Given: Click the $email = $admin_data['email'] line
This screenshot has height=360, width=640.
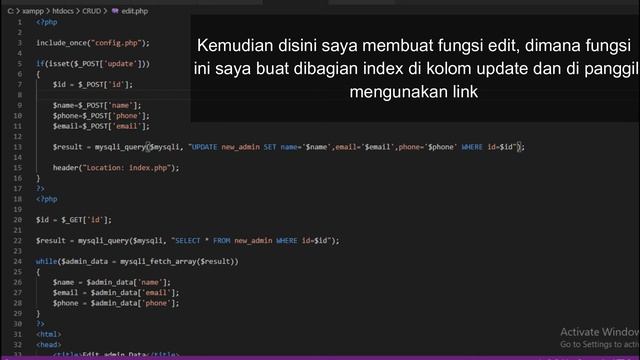Looking at the screenshot, I should [116, 293].
